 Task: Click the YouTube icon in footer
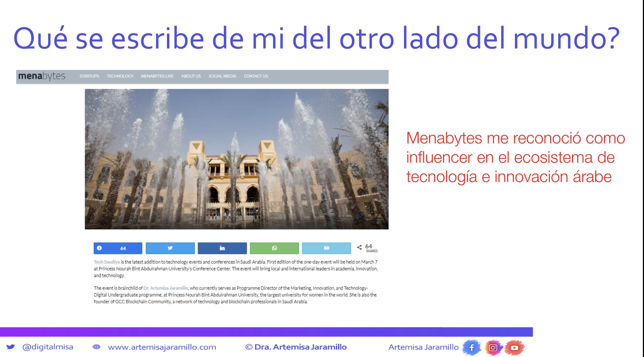click(514, 348)
